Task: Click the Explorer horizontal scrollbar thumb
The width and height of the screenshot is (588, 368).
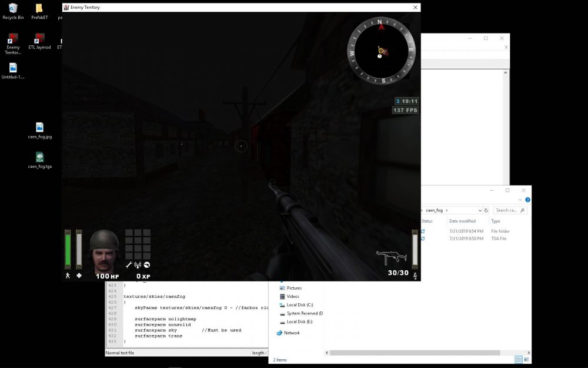Action: [x=415, y=353]
